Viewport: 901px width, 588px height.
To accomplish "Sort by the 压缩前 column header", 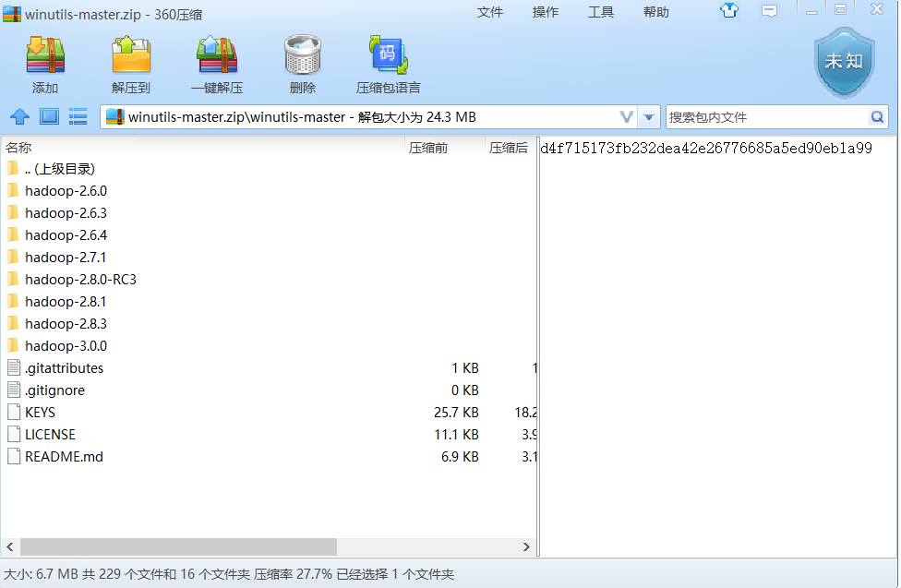I will (x=445, y=148).
